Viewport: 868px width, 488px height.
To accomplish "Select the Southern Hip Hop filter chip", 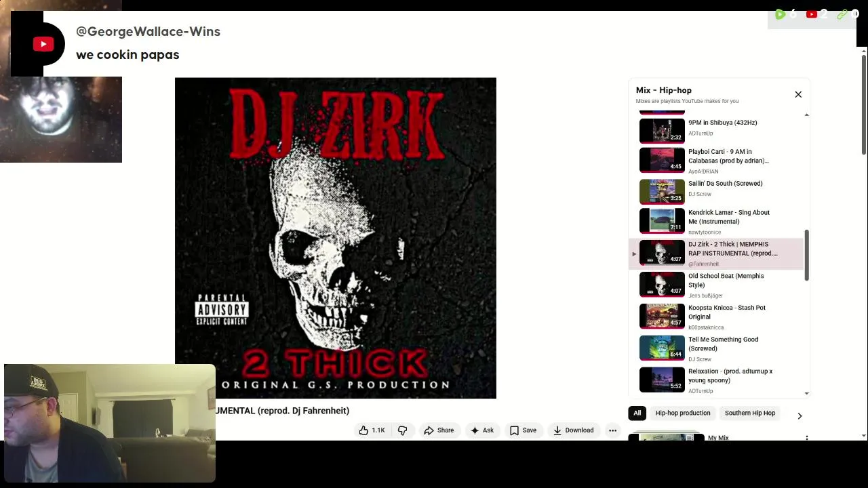I will (x=749, y=413).
